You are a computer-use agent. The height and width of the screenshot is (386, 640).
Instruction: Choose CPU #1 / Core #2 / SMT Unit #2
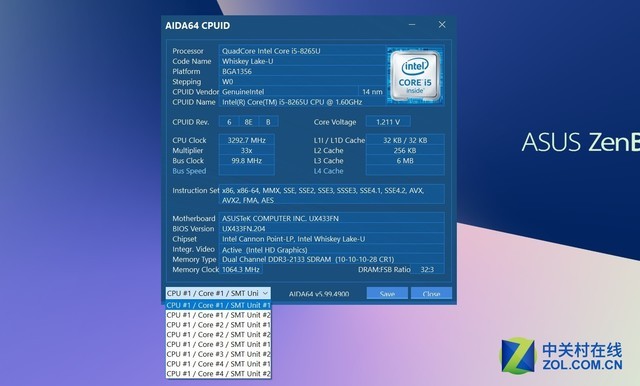(218, 335)
